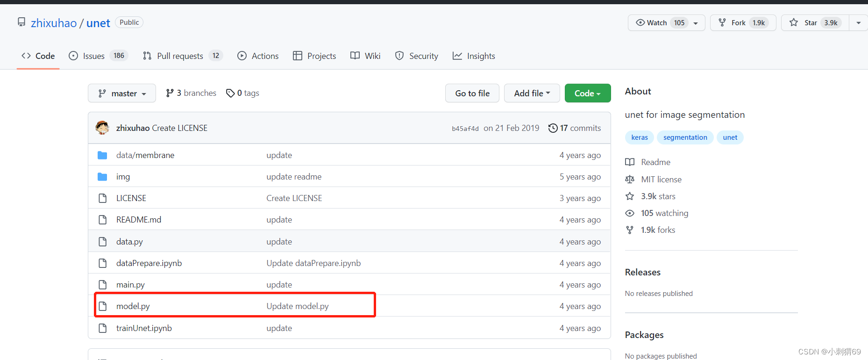The image size is (868, 360).
Task: Open the green Code dropdown button
Action: pyautogui.click(x=588, y=93)
